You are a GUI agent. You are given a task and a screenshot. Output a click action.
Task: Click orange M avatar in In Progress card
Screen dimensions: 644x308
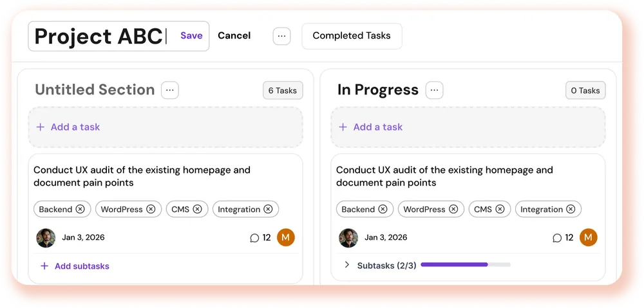[589, 237]
